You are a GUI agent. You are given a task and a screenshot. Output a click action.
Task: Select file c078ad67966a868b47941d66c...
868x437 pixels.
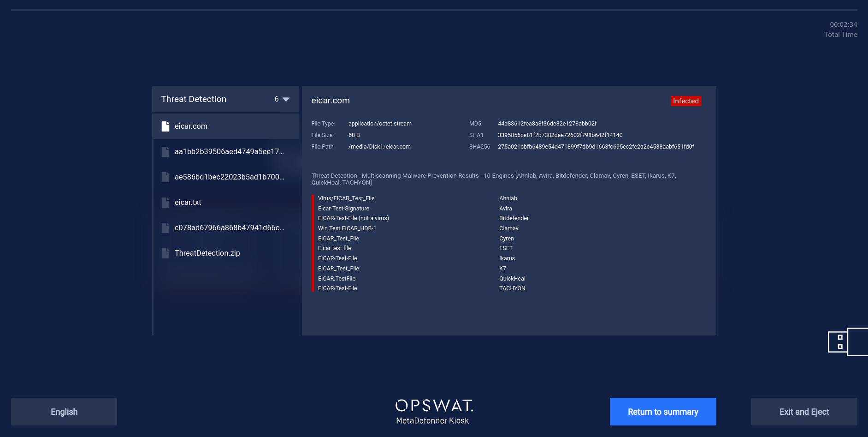(x=225, y=228)
